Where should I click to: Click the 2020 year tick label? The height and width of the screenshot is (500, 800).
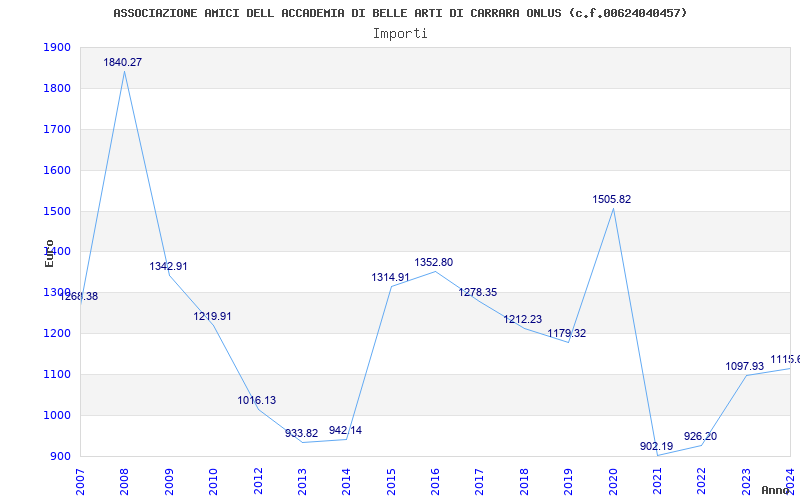(613, 482)
